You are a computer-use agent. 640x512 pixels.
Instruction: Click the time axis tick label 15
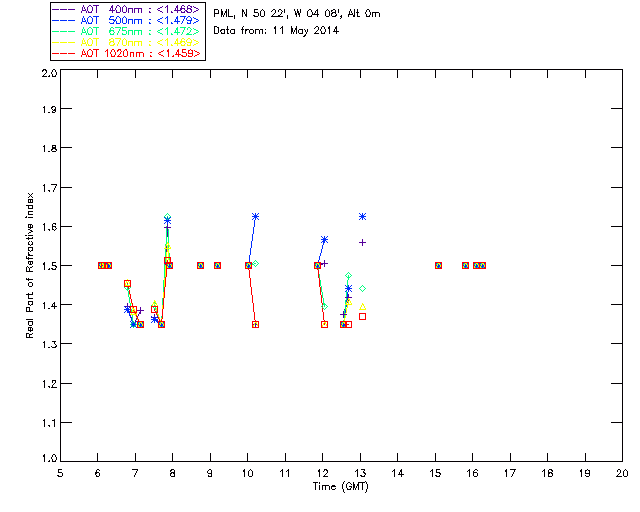click(435, 473)
